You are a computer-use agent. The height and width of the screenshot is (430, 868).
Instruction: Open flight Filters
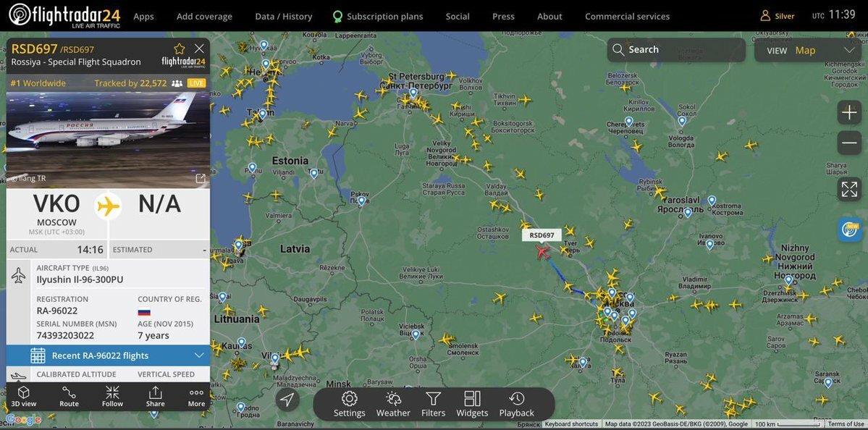pos(434,404)
